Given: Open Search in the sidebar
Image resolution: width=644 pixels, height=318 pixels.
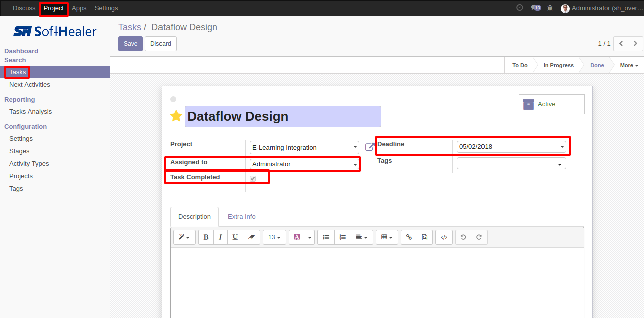Looking at the screenshot, I should click(x=15, y=60).
